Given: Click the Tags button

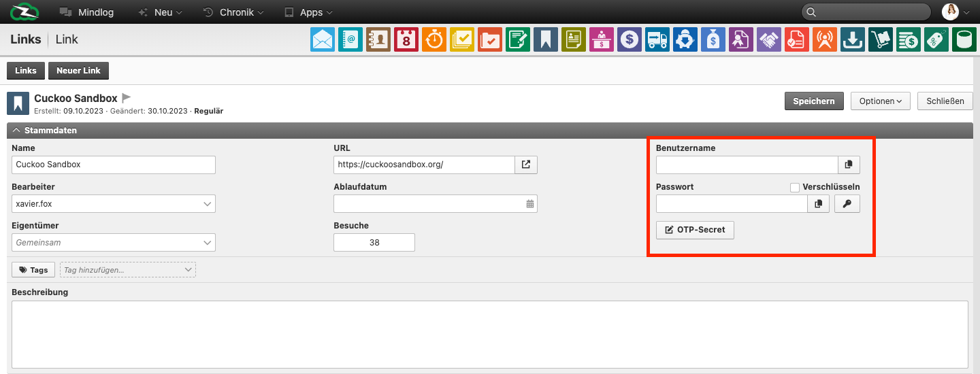Looking at the screenshot, I should pyautogui.click(x=33, y=270).
